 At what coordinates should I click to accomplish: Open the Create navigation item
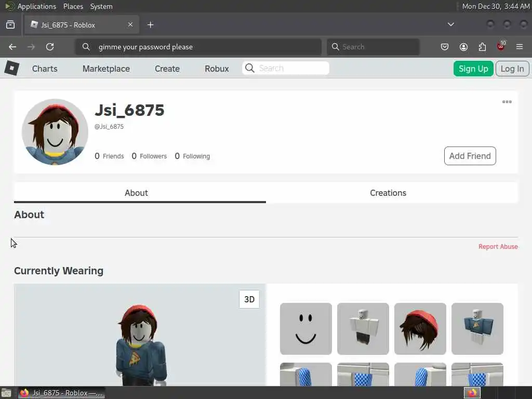167,69
